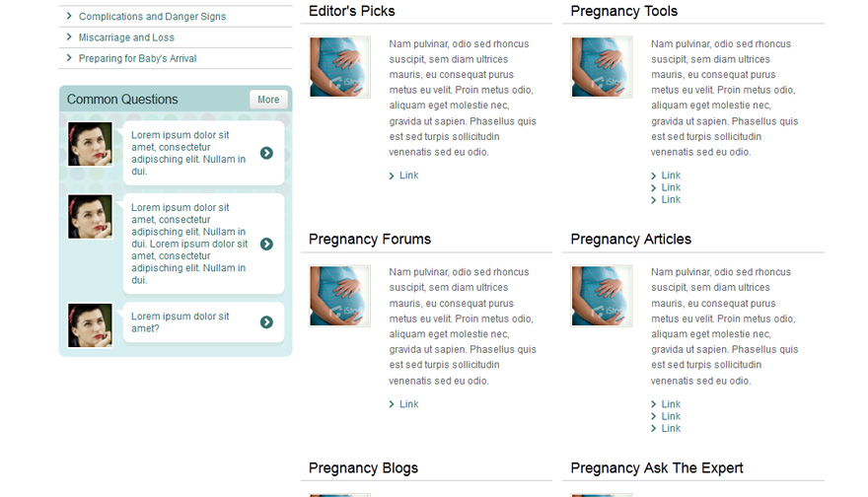Click third Link under Pregnancy Tools

pos(671,200)
